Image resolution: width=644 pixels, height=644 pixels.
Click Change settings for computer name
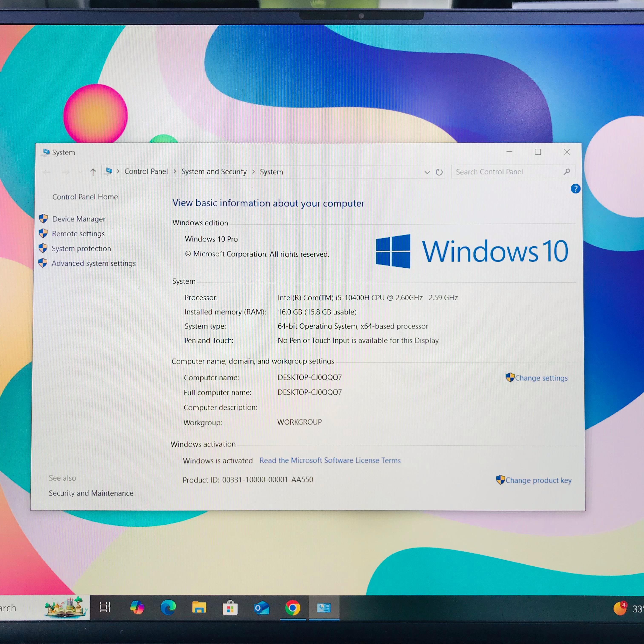pos(541,378)
